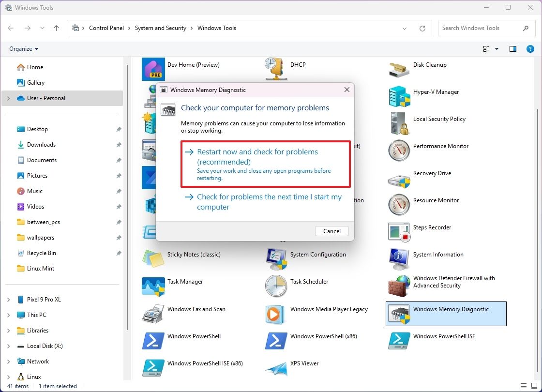This screenshot has height=392, width=542.
Task: Select Restart now and check for problems
Action: 256,156
